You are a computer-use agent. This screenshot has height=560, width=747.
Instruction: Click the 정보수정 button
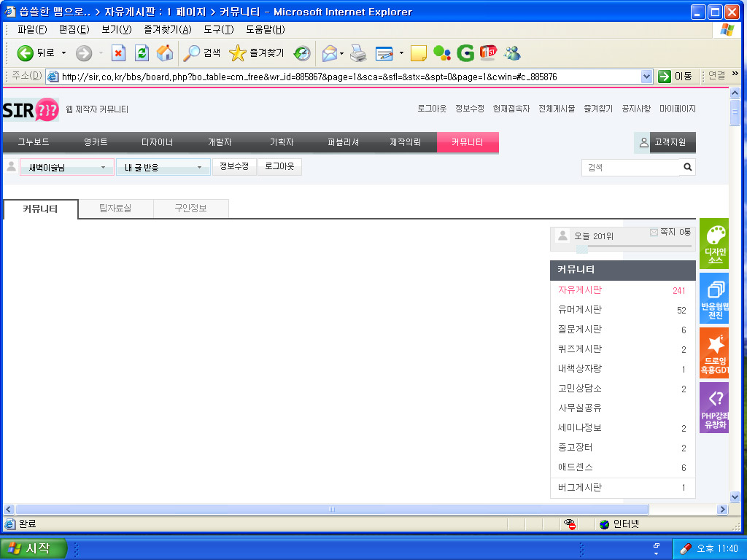[x=234, y=167]
